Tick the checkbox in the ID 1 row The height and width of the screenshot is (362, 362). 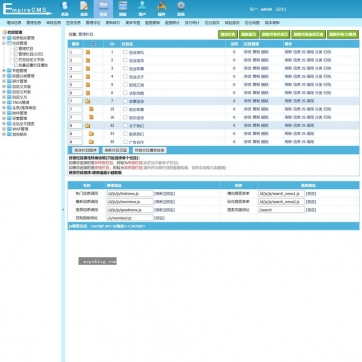coord(125,52)
